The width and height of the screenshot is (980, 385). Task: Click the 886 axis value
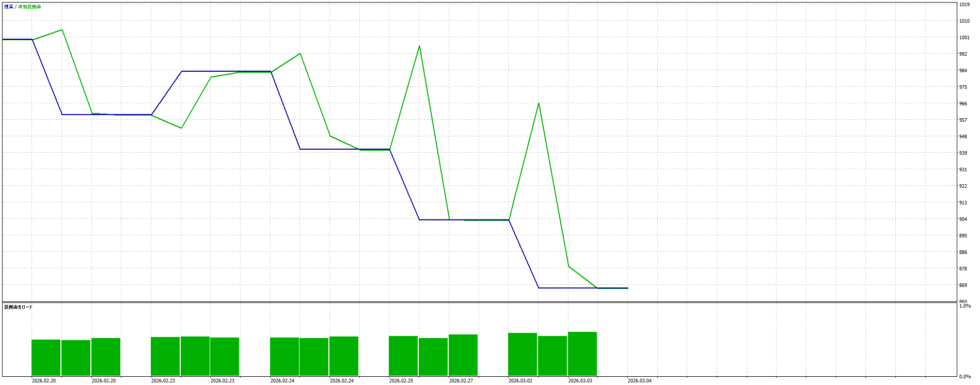point(963,252)
